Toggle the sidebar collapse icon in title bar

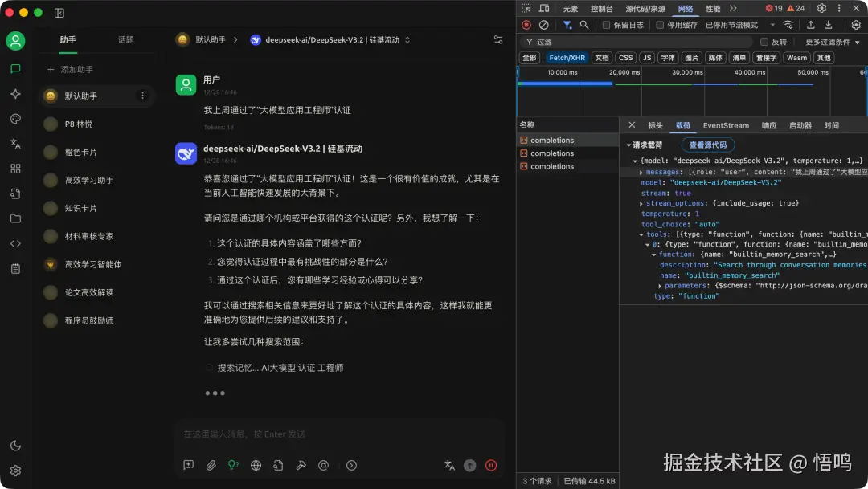(59, 13)
